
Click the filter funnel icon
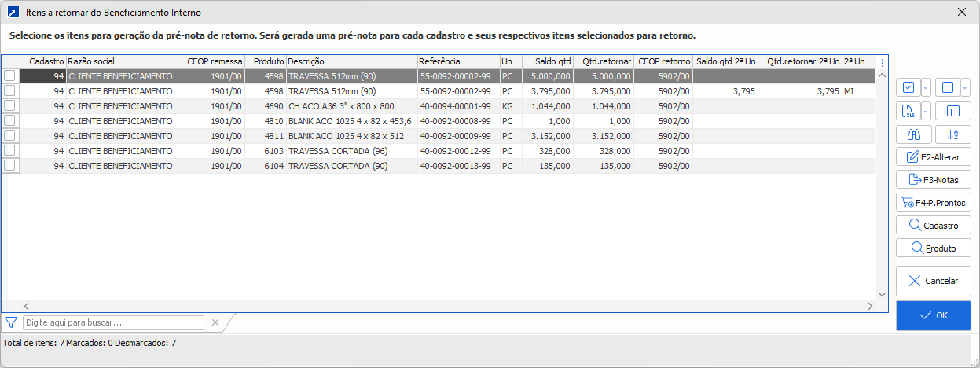point(11,322)
